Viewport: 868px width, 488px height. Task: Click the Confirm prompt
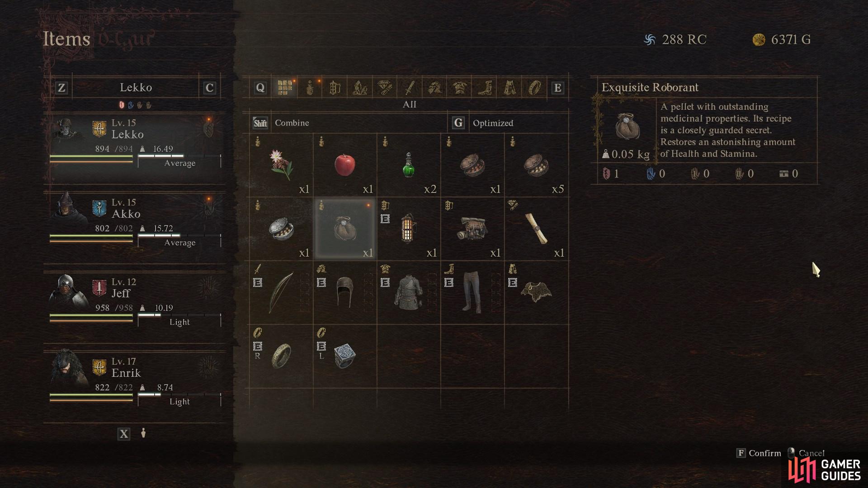(759, 453)
